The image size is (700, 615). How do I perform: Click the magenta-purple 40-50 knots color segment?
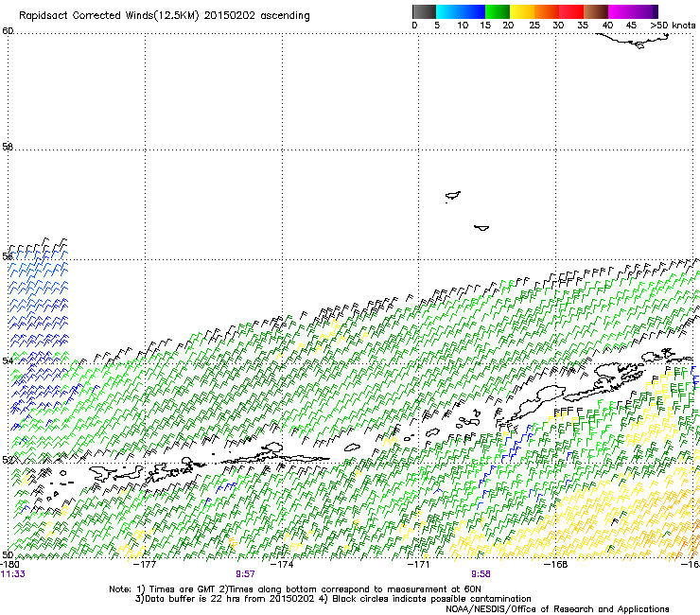click(x=633, y=11)
